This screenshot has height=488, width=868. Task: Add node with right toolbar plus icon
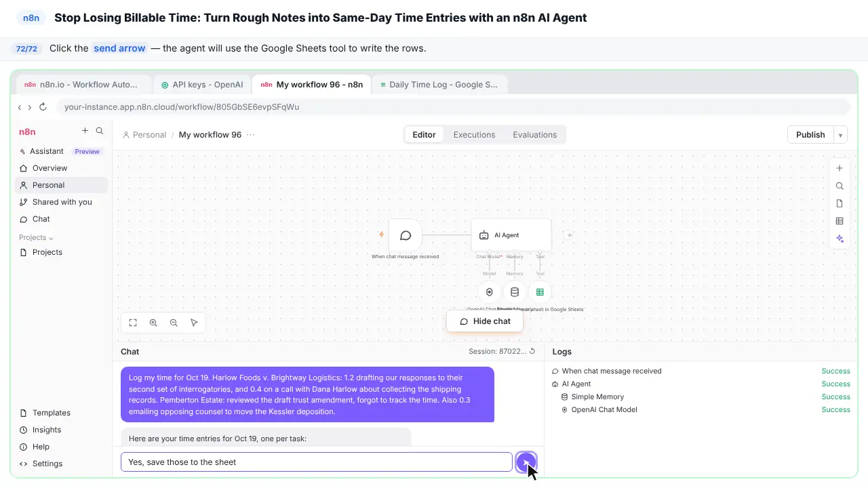[840, 168]
